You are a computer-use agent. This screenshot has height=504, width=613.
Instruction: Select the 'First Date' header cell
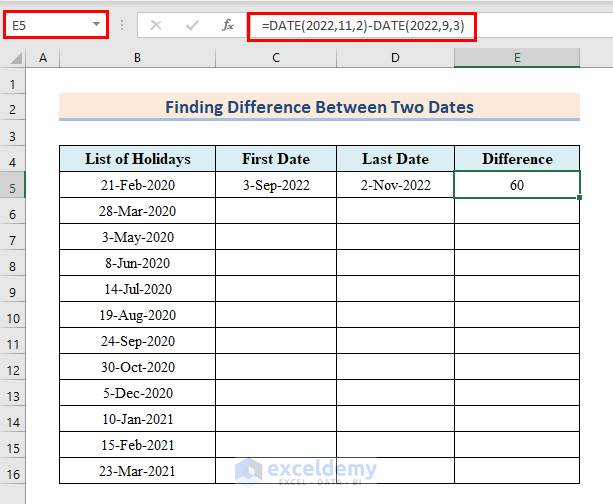click(x=276, y=159)
